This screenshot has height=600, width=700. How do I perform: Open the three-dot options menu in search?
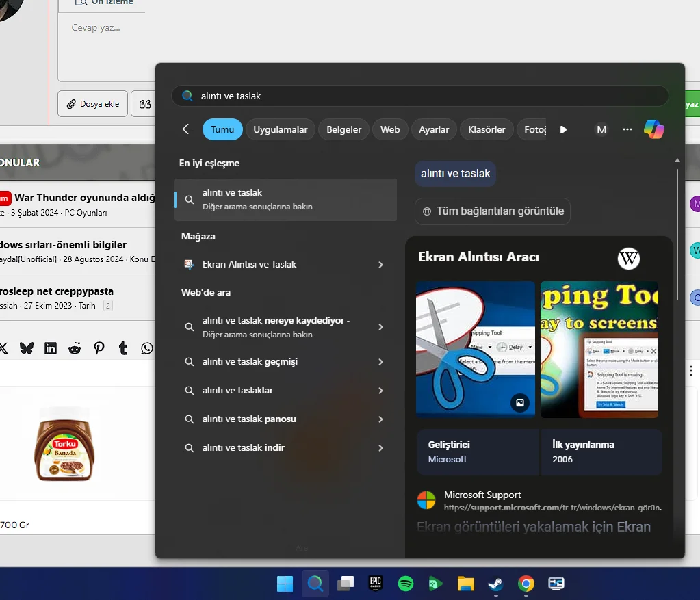click(627, 129)
